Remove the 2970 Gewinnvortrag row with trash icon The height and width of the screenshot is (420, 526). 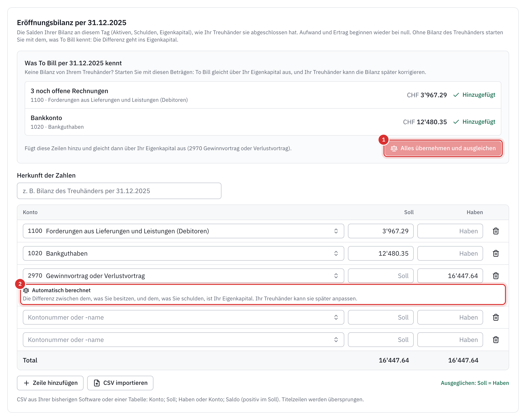[495, 276]
